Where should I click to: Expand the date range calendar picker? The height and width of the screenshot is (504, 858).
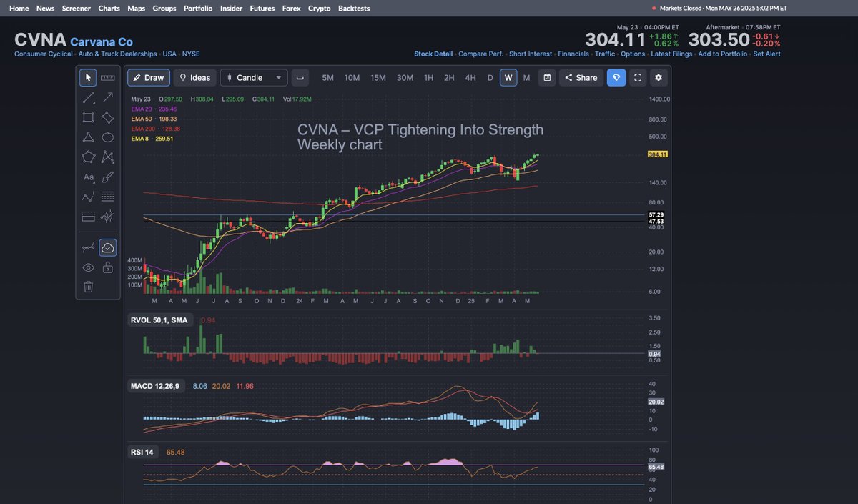point(546,77)
